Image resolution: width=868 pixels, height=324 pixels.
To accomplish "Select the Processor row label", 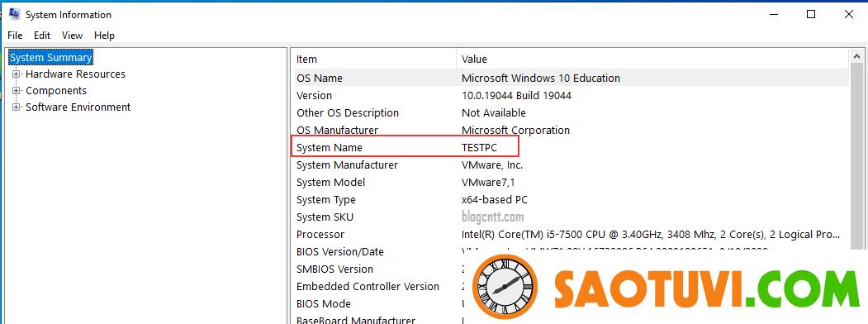I will (320, 234).
